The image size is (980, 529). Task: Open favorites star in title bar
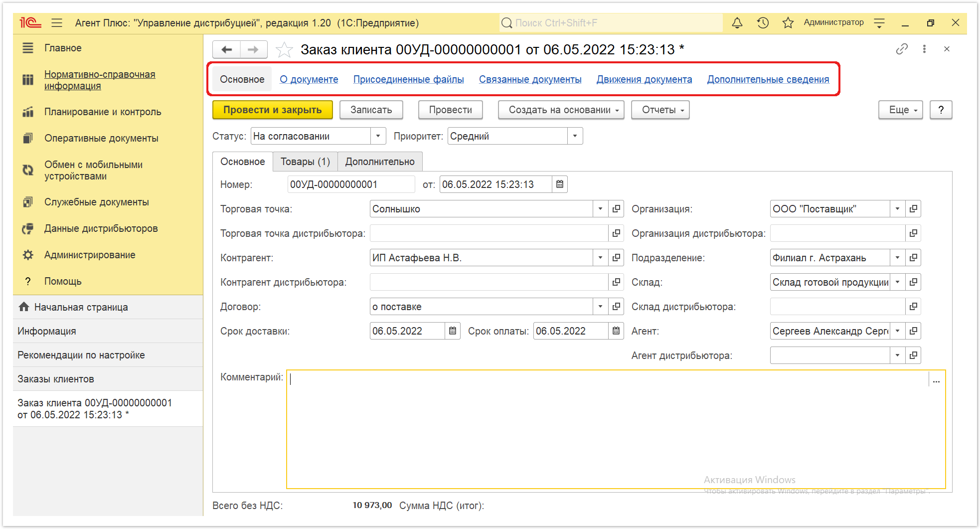click(788, 23)
